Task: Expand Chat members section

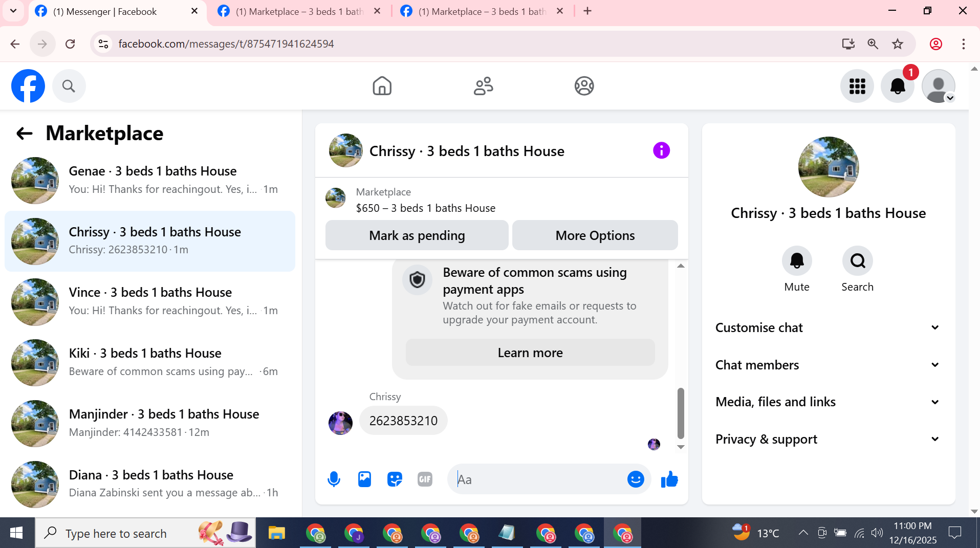Action: pyautogui.click(x=828, y=365)
